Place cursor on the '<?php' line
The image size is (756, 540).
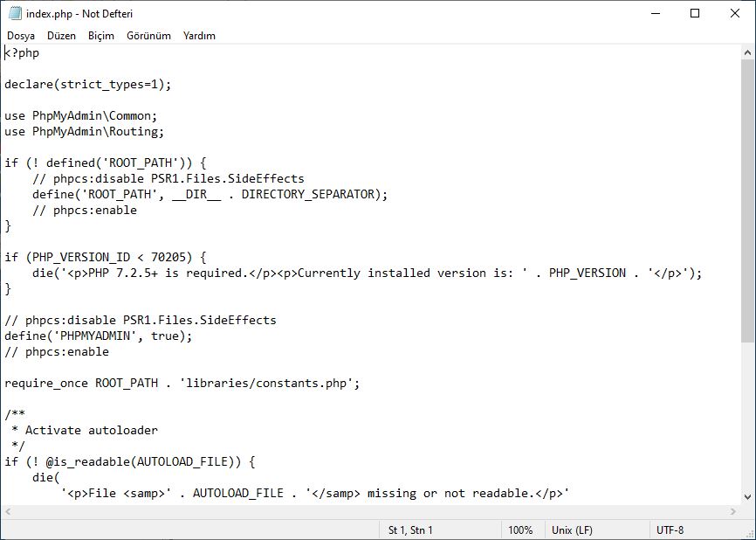tap(22, 52)
